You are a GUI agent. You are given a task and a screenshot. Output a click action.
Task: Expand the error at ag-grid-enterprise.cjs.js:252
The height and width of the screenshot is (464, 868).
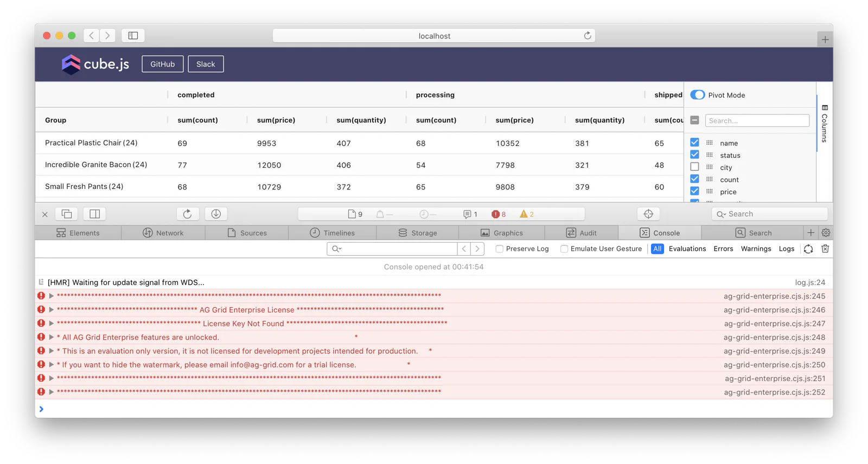(52, 392)
